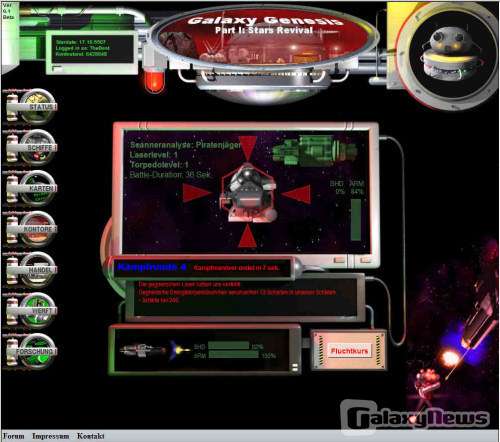Click the Laserlevel: 1 text

pos(154,155)
